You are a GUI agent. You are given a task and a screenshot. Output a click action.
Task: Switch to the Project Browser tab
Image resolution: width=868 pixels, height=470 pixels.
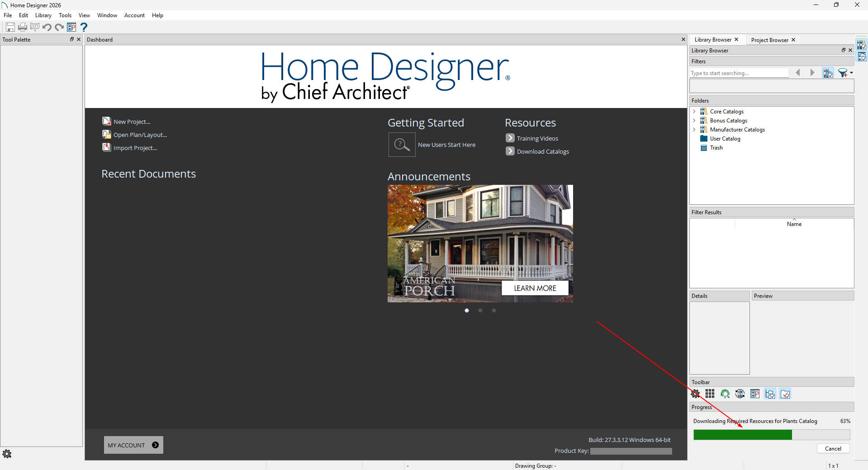pyautogui.click(x=769, y=40)
